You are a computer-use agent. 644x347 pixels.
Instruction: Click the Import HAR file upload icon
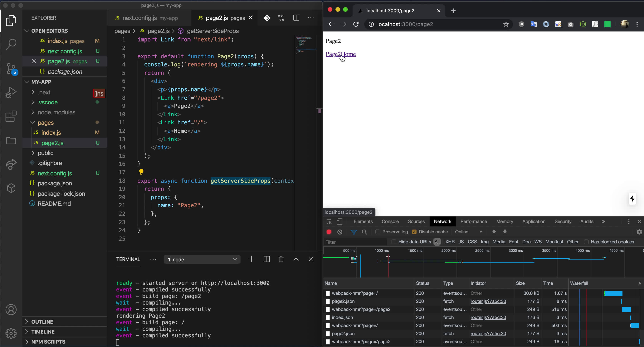(x=494, y=232)
